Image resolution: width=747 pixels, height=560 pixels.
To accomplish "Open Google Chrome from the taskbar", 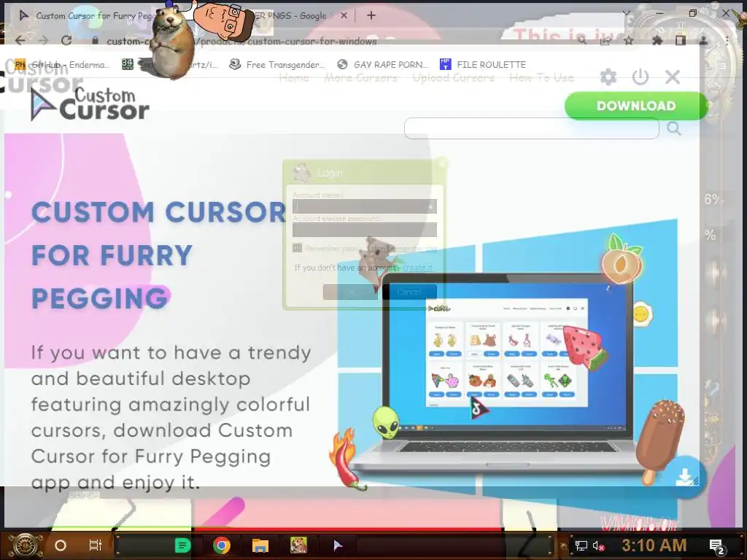I will 222,545.
